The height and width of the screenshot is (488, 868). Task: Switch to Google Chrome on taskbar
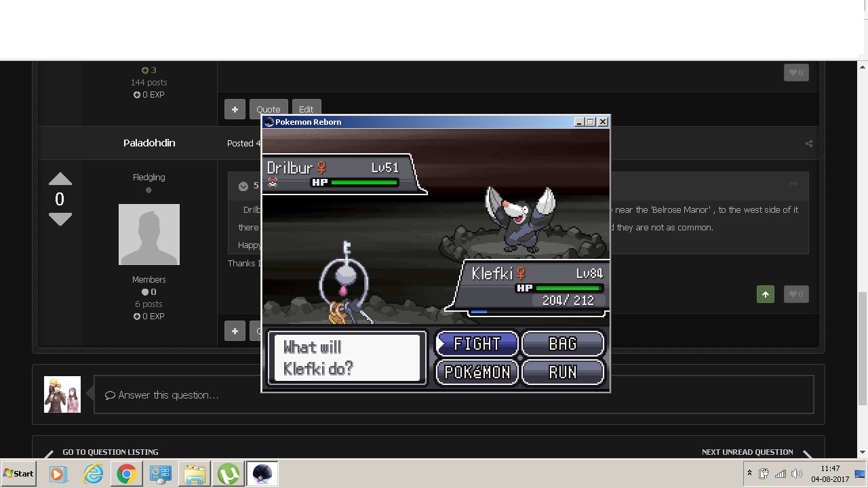point(126,474)
